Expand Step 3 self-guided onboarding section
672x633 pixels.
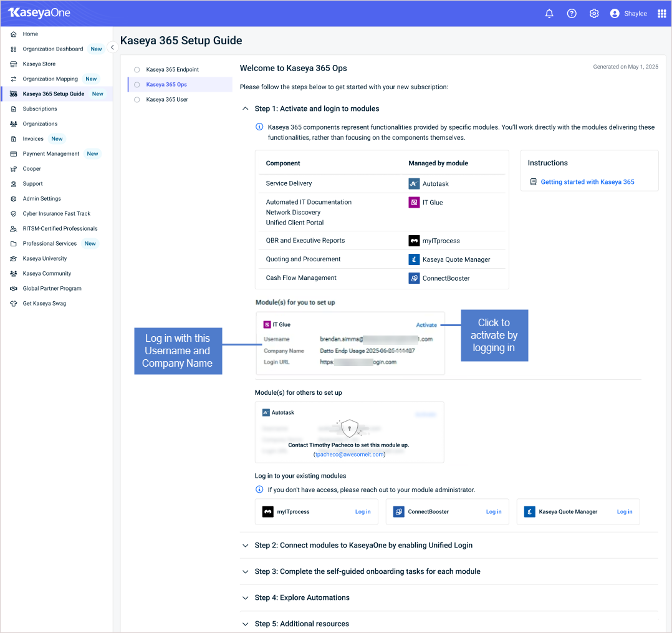click(245, 572)
